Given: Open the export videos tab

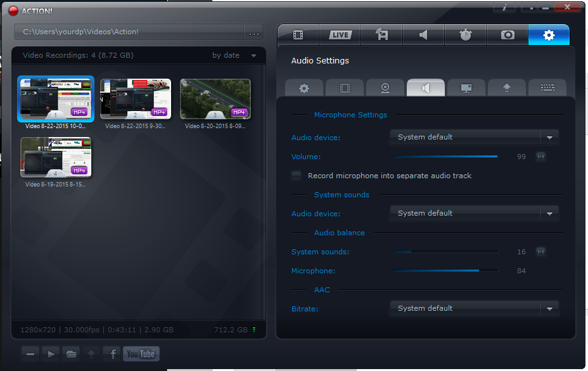Looking at the screenshot, I should coord(381,35).
